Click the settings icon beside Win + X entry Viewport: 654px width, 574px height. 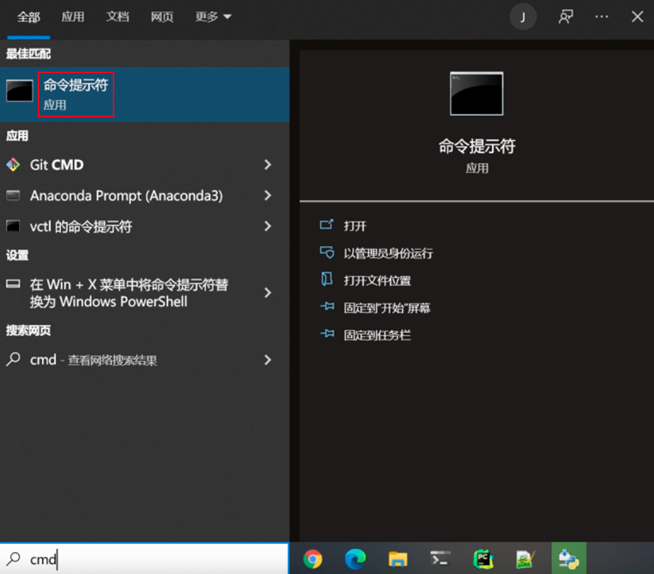coord(13,284)
